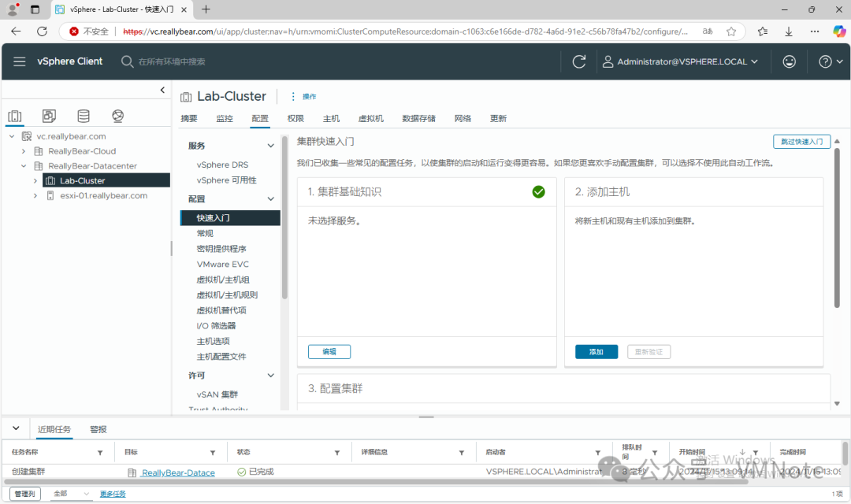The height and width of the screenshot is (504, 851).
Task: Click the 管理列 button
Action: pos(25,494)
